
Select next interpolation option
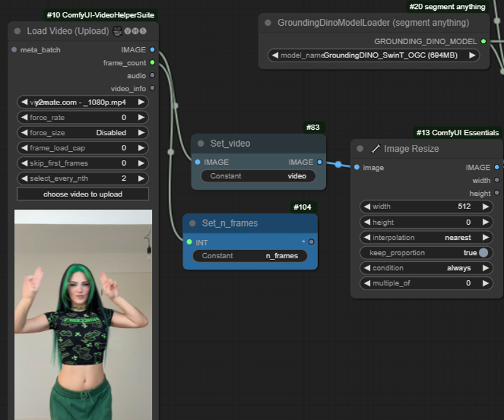pos(485,237)
